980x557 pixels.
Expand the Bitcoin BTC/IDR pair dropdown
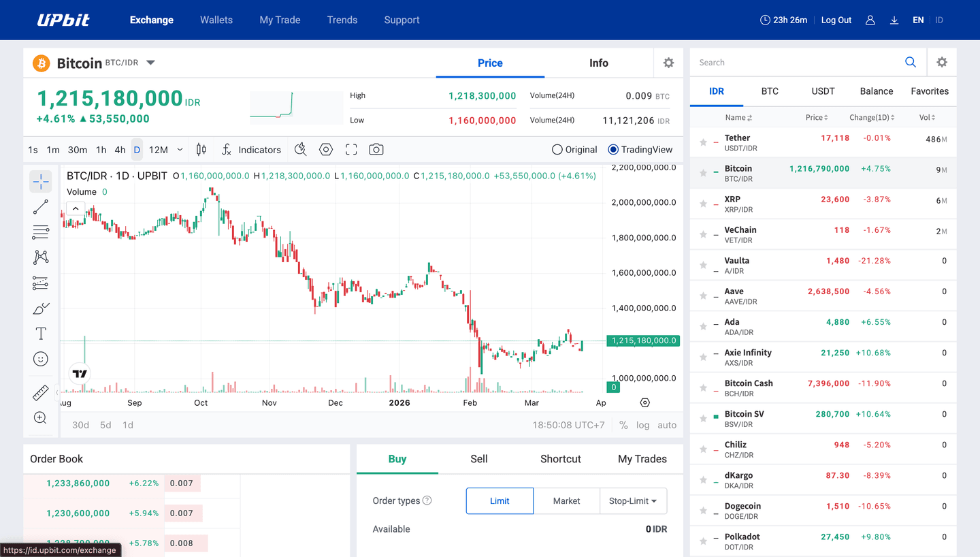coord(151,63)
